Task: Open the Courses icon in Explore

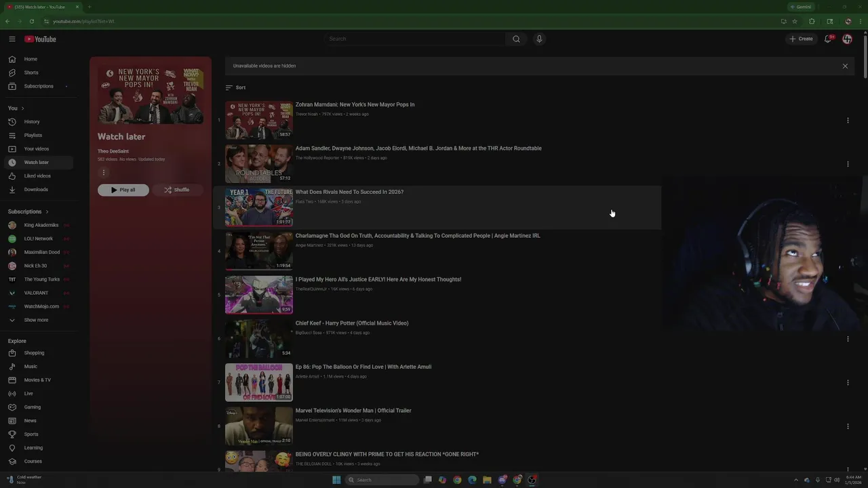Action: (x=12, y=462)
